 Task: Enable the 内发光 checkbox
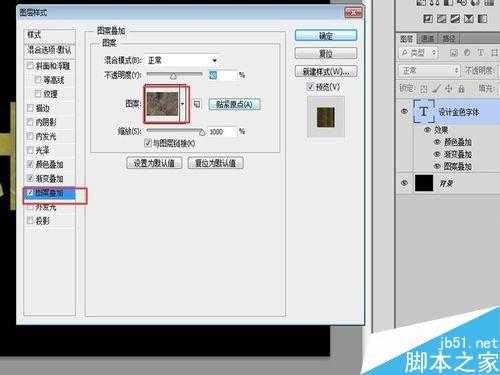pyautogui.click(x=30, y=136)
